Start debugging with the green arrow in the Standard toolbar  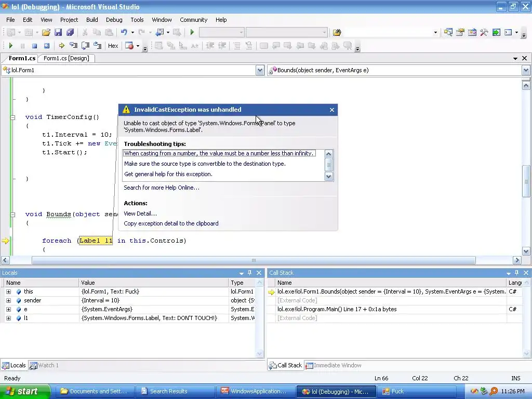[x=192, y=33]
